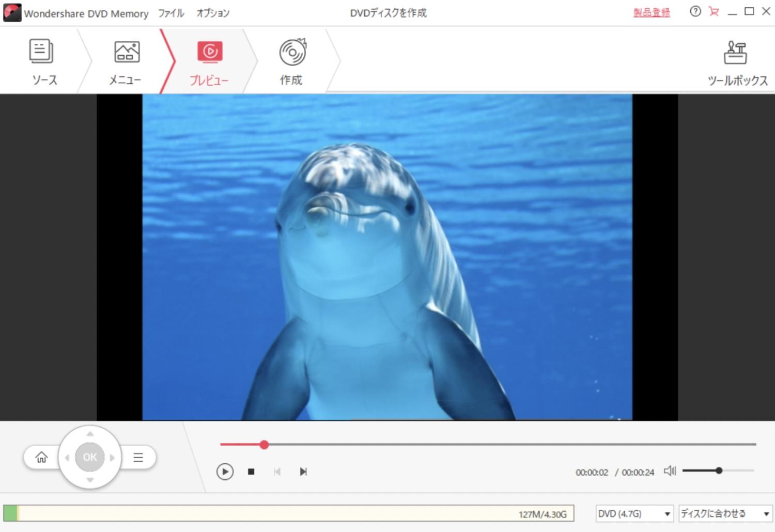Click the disc capacity bar showing 127M/4.30G
This screenshot has width=775, height=532.
(288, 513)
